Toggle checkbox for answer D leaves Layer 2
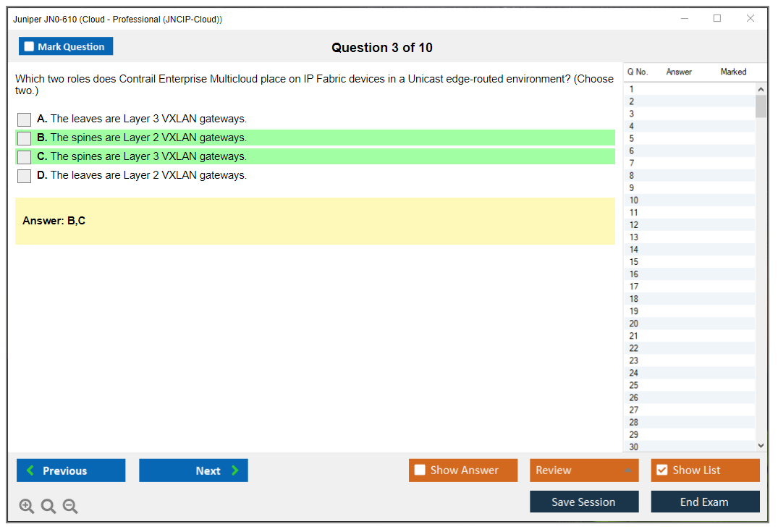778x532 pixels. coord(25,176)
